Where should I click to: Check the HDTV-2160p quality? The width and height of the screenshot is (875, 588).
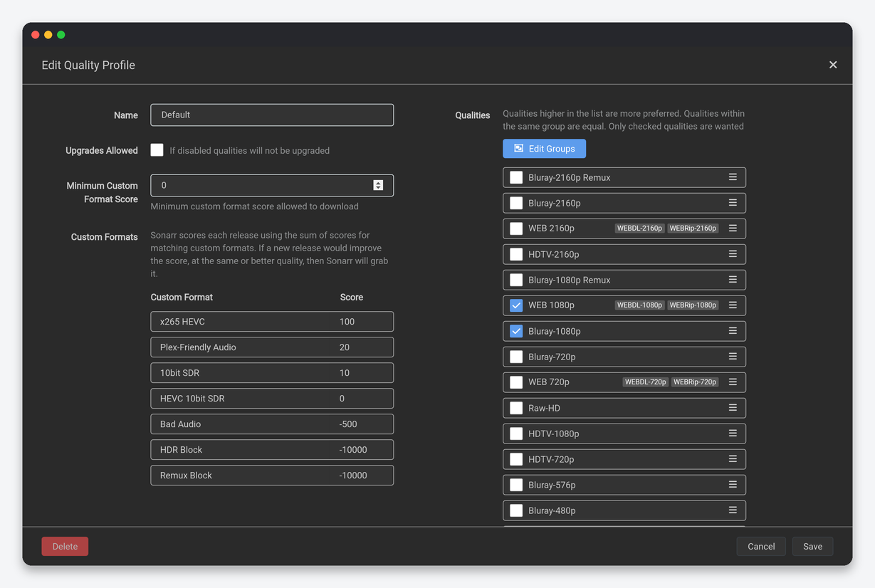tap(516, 254)
